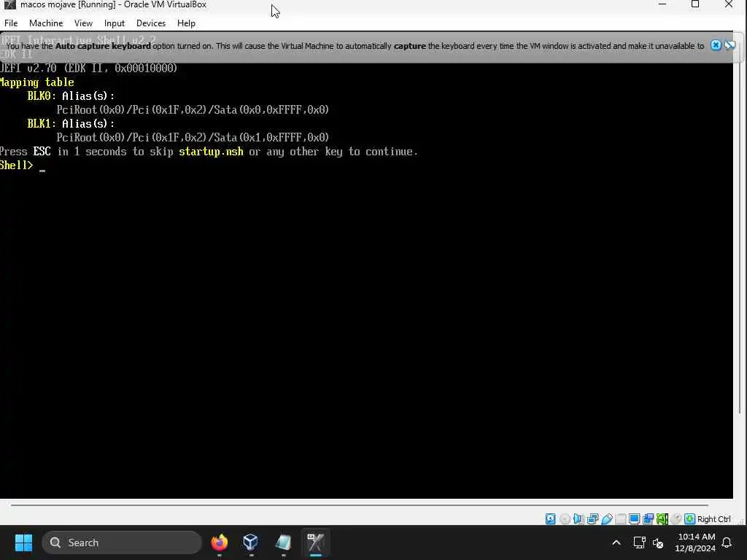Open the clock showing 10:14 AM

(695, 542)
